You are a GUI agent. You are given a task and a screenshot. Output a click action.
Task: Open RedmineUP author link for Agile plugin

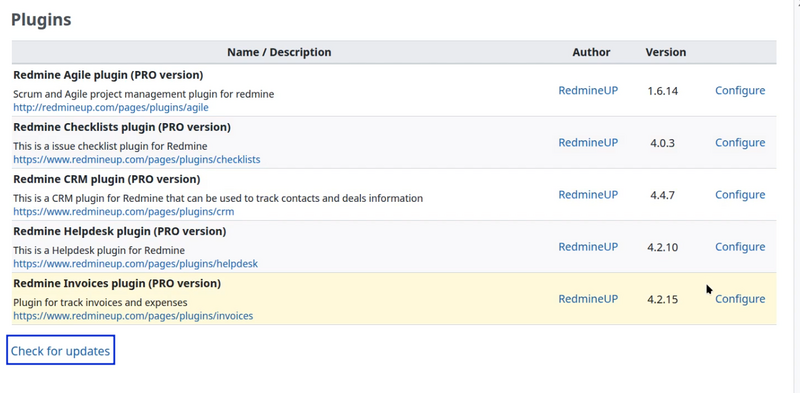coord(588,90)
